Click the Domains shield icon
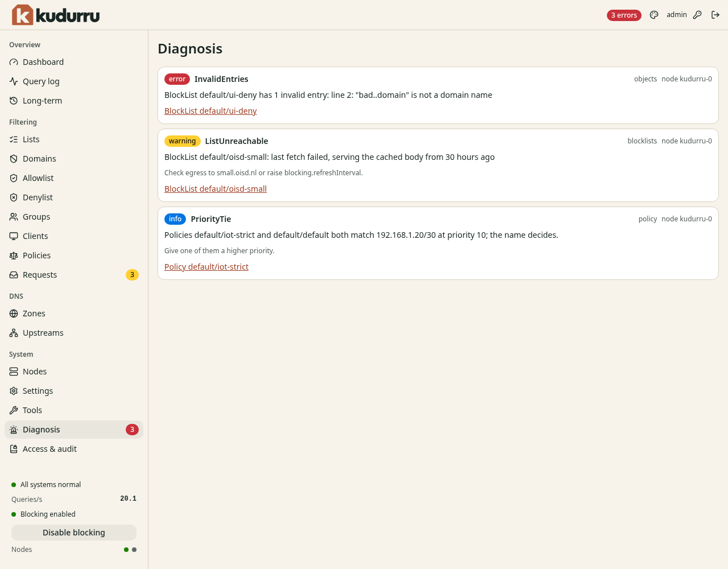This screenshot has width=728, height=569. coord(14,159)
